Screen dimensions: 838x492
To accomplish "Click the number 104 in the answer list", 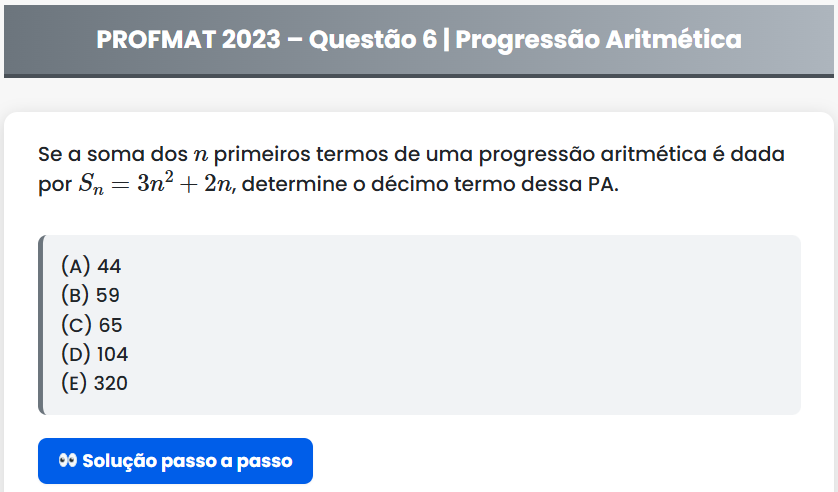I will [x=113, y=354].
